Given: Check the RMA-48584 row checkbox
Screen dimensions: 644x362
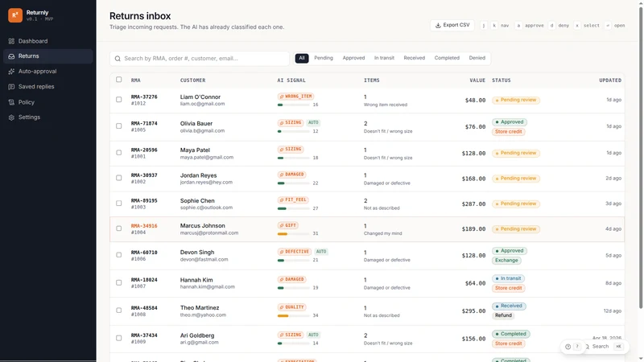Looking at the screenshot, I should point(118,311).
